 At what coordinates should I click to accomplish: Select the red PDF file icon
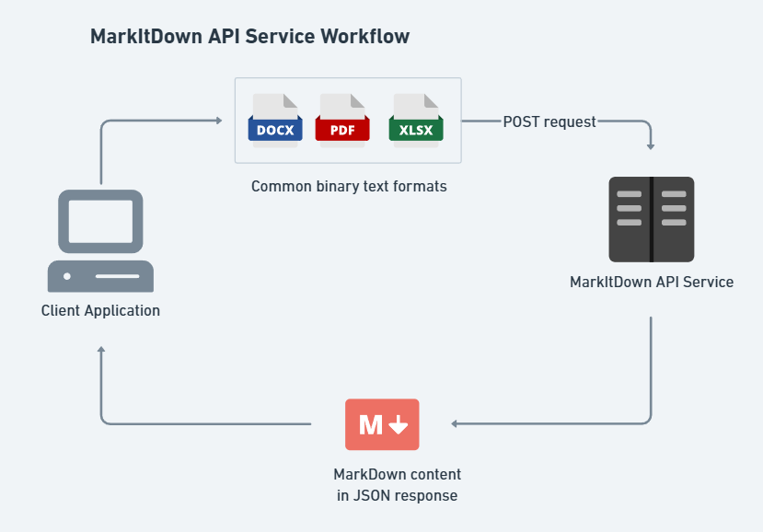tap(342, 121)
